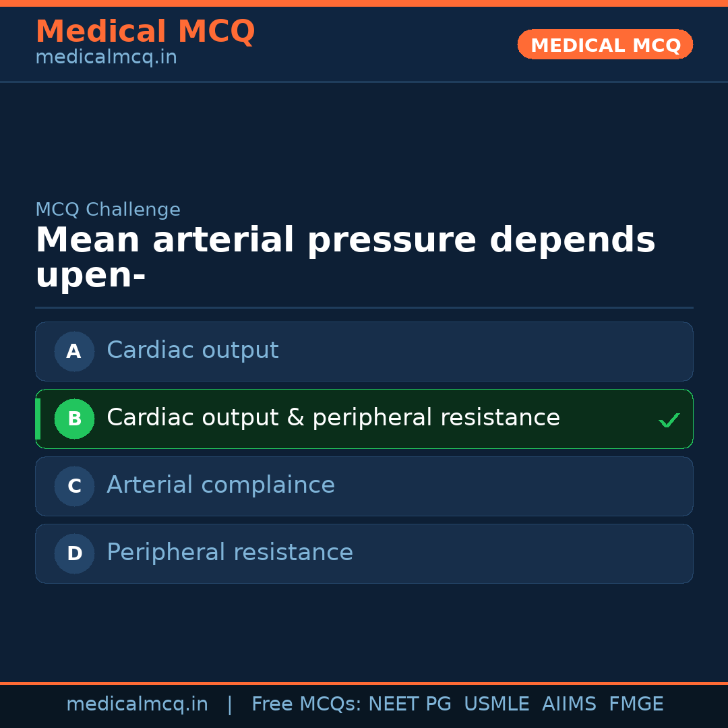This screenshot has height=728, width=728.
Task: Click the green accent bar on option B
Action: tap(38, 419)
